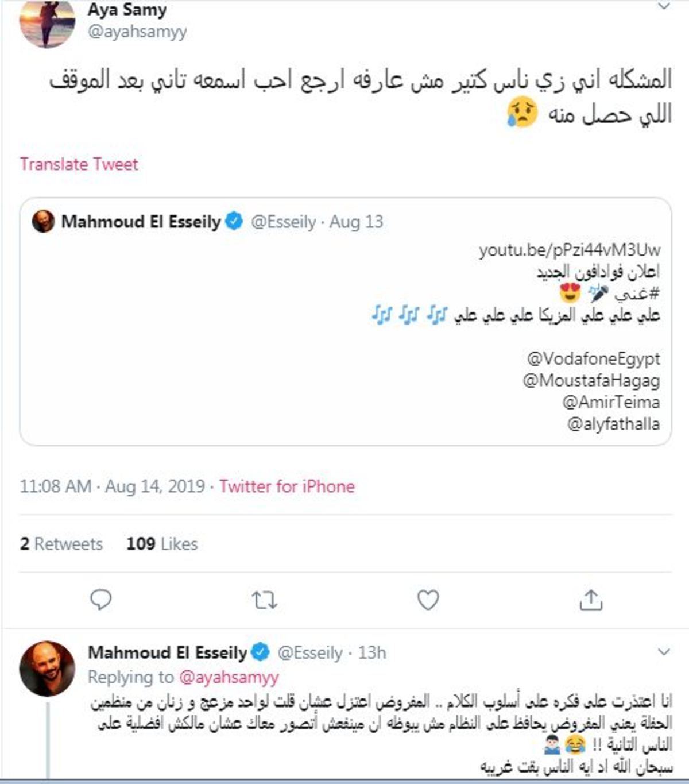Open the @alyfathalla mention
689x784 pixels.
coord(613,424)
